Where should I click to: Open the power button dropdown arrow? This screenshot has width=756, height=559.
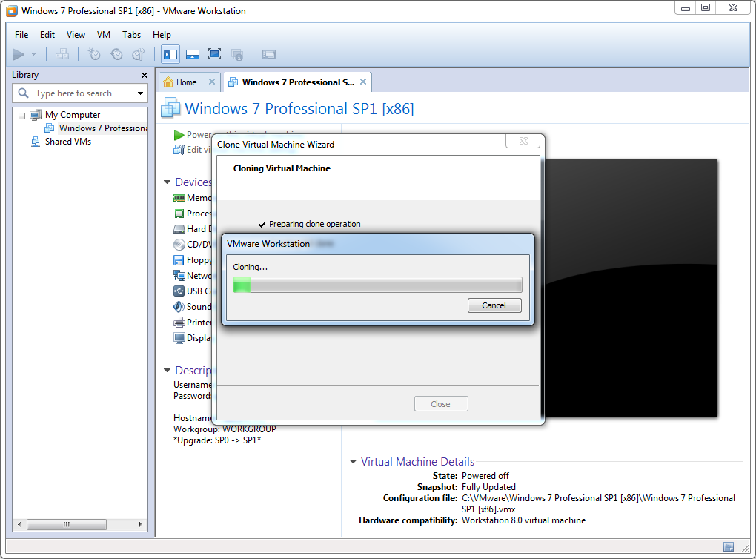pyautogui.click(x=34, y=54)
